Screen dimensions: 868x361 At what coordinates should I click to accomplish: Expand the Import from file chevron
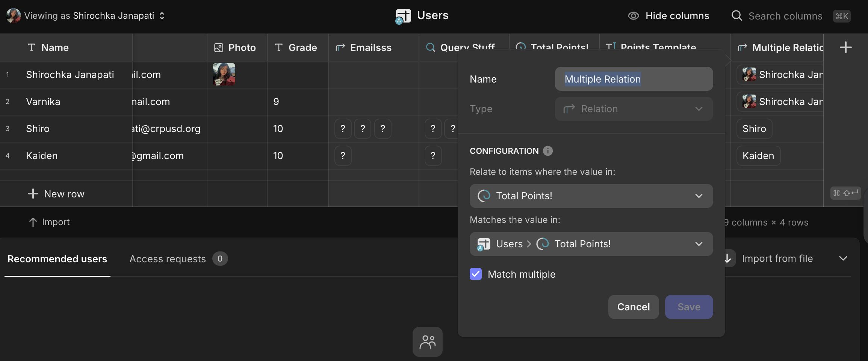(843, 259)
